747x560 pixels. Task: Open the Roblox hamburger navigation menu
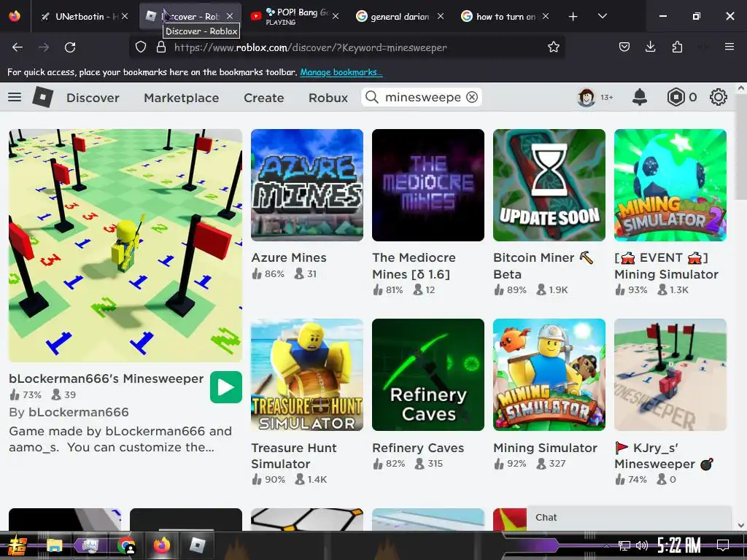click(15, 97)
